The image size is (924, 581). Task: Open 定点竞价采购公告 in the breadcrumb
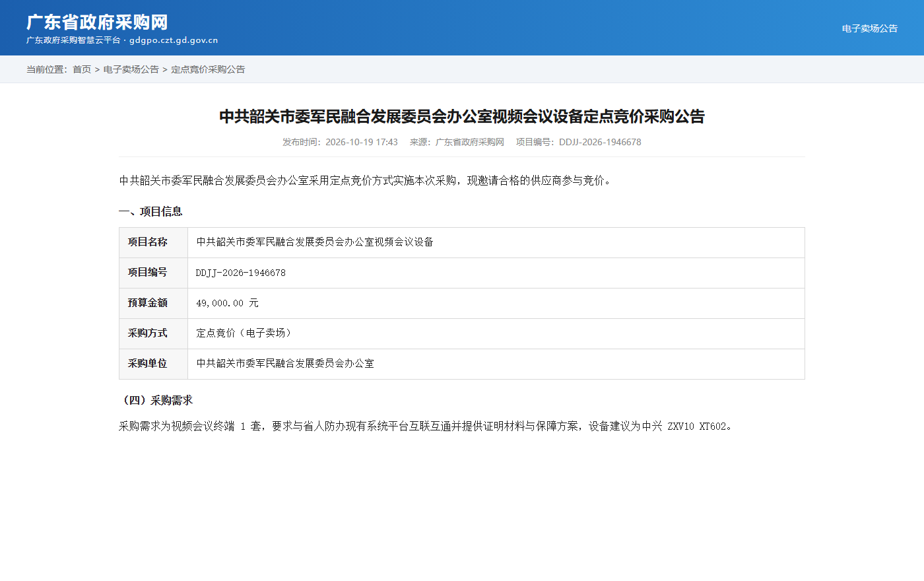coord(208,69)
